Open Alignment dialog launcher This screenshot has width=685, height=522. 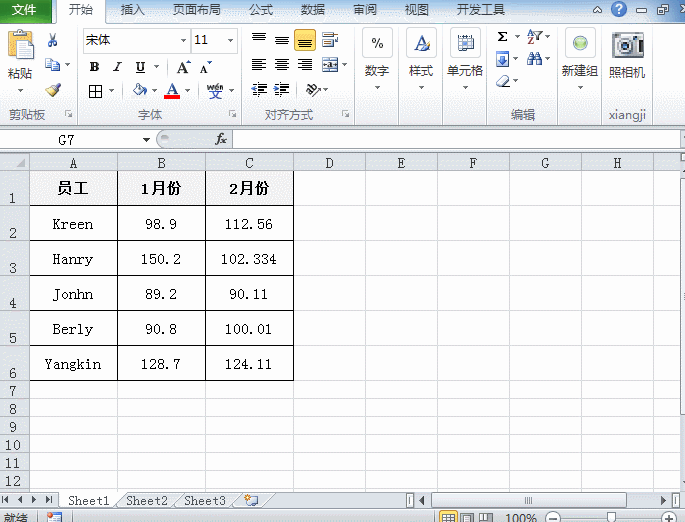click(x=346, y=114)
